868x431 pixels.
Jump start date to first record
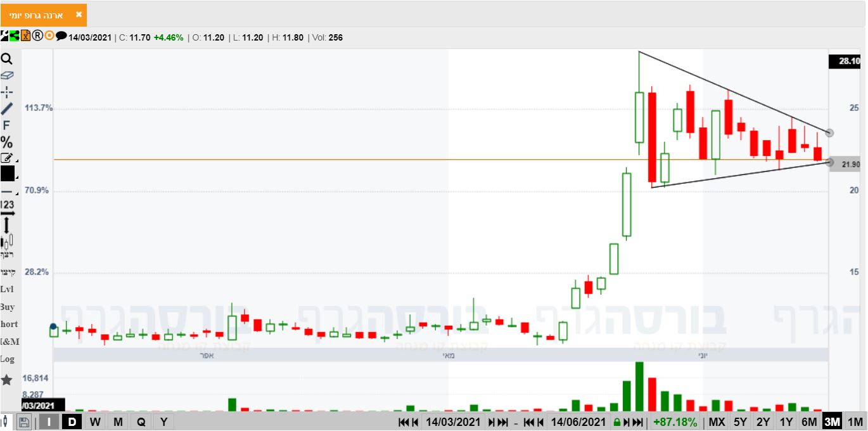click(x=404, y=423)
